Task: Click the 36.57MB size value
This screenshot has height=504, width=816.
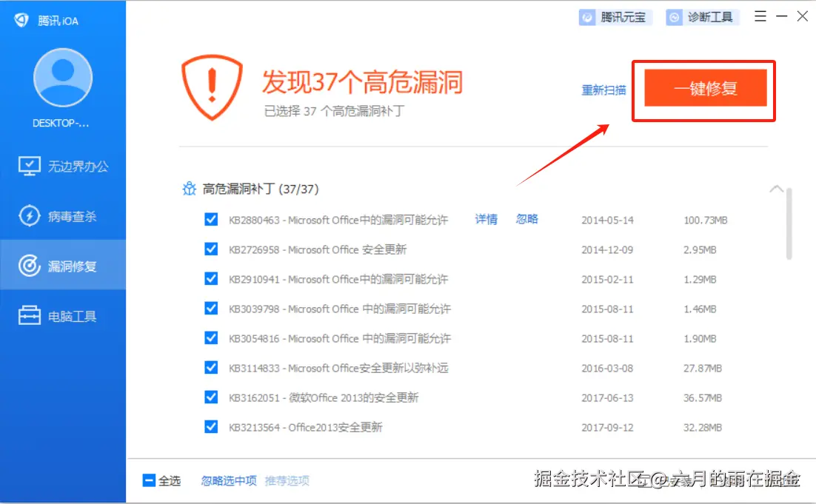Action: [x=703, y=398]
